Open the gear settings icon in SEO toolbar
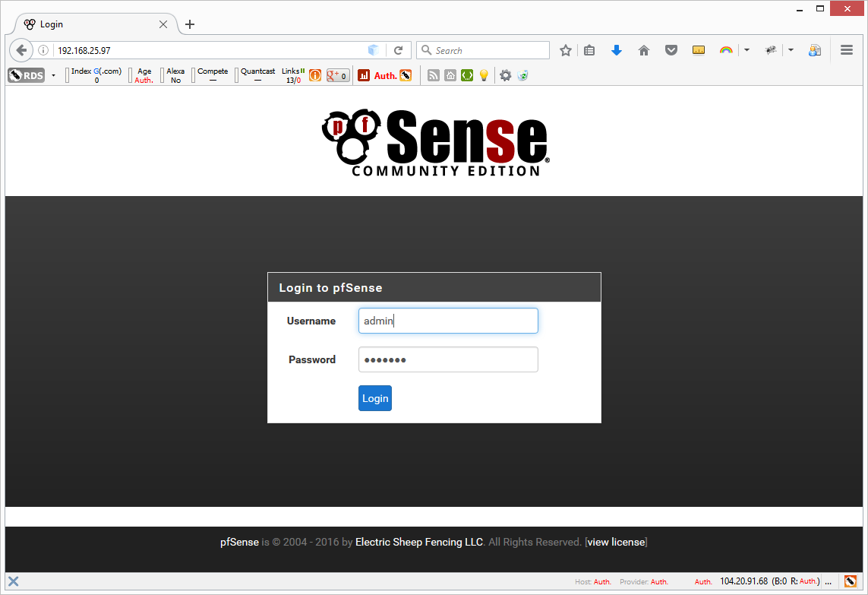The image size is (868, 595). (x=505, y=75)
